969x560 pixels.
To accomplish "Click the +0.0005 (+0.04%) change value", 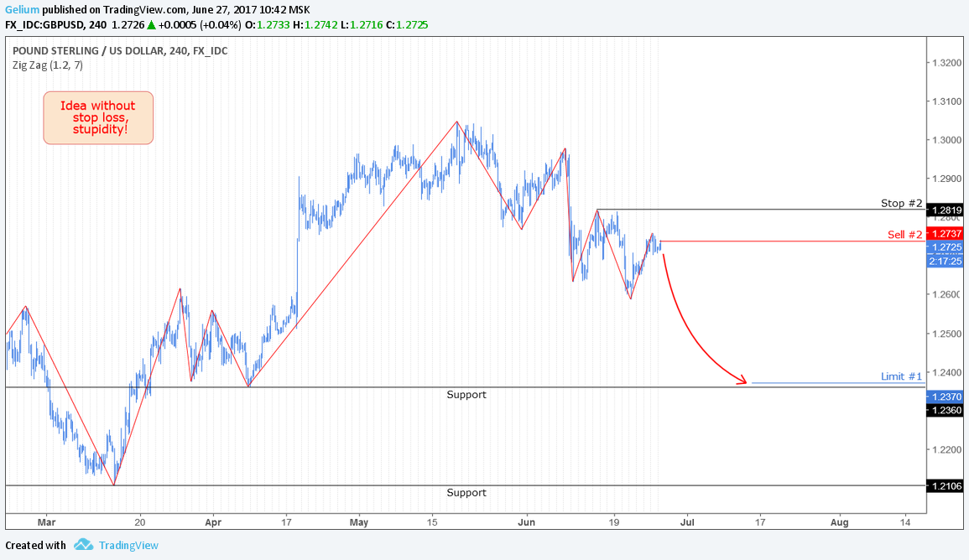I will [200, 24].
